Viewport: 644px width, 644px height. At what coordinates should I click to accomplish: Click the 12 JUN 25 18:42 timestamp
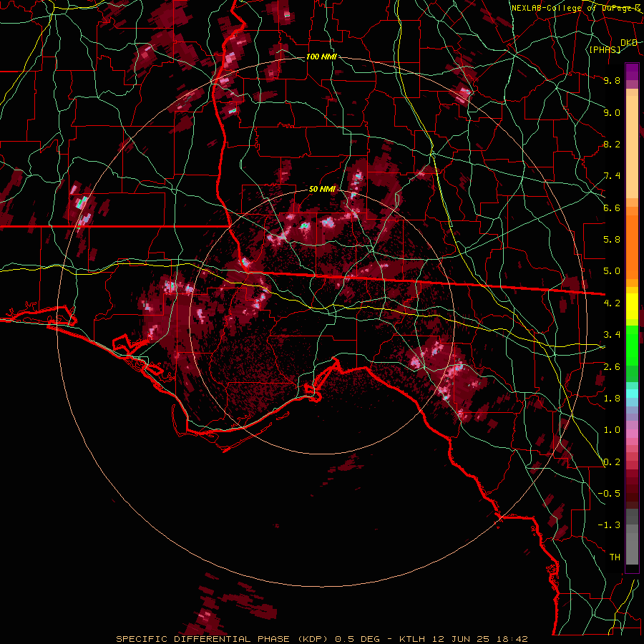(x=479, y=639)
